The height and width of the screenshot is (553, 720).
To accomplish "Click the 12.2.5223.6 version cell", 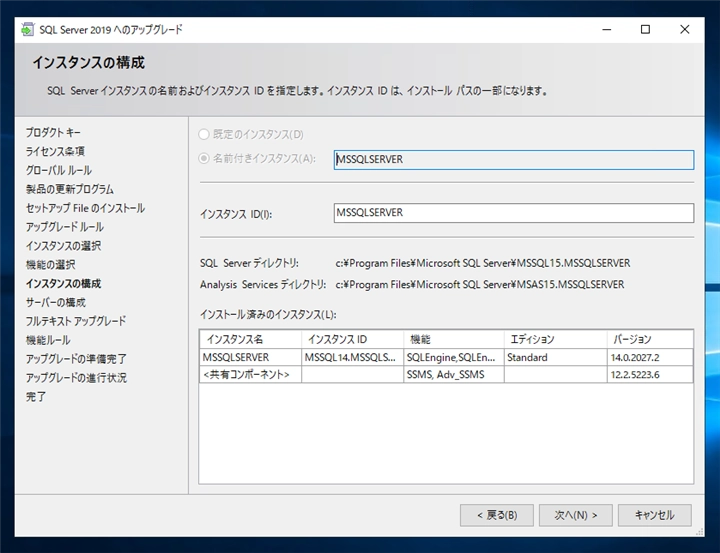I will click(x=650, y=374).
